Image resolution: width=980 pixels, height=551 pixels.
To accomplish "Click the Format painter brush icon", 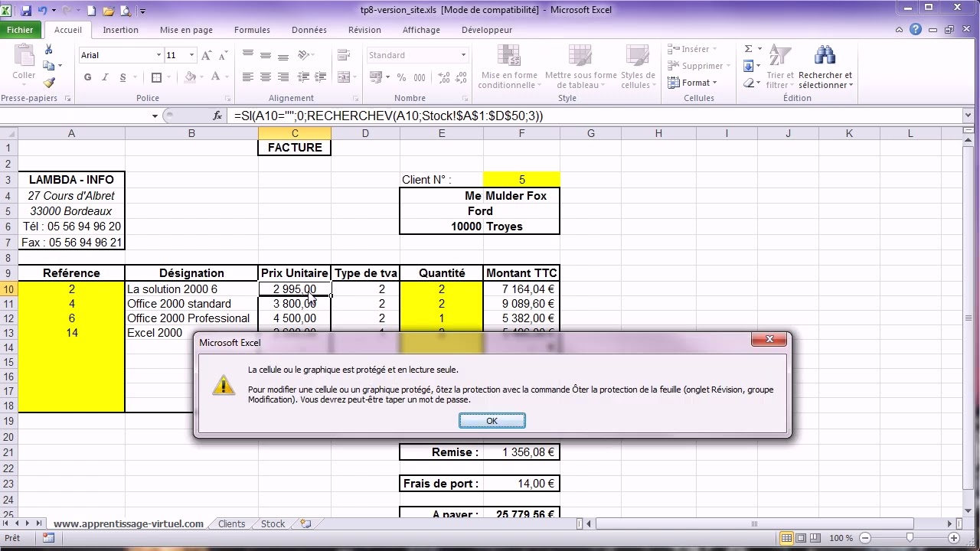I will (x=49, y=83).
